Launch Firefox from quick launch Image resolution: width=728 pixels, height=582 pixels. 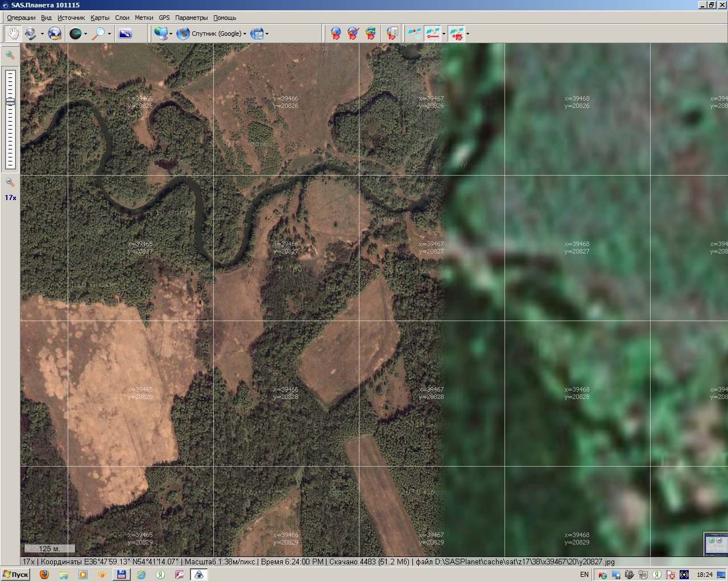(x=44, y=575)
